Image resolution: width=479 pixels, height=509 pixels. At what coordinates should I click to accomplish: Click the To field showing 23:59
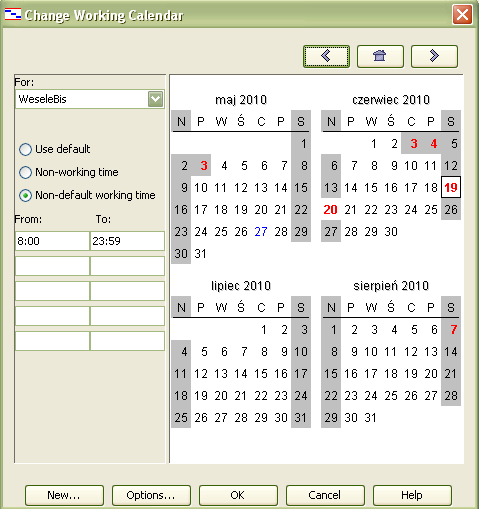(x=127, y=241)
